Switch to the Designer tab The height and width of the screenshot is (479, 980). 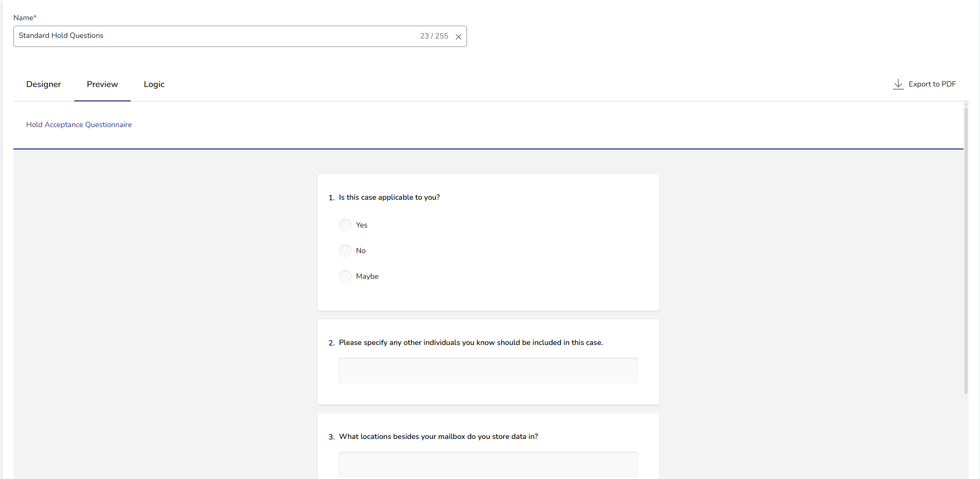coord(44,84)
